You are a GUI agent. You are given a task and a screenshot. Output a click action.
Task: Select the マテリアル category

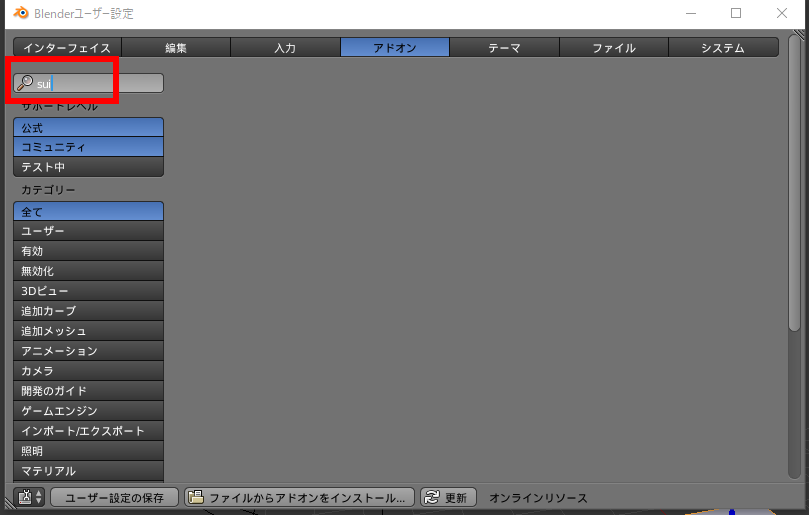(89, 471)
